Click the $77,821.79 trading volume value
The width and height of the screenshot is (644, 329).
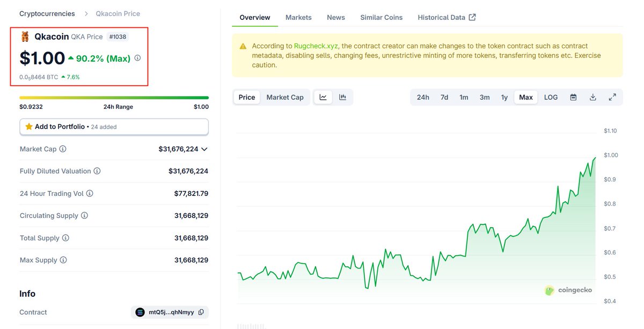point(191,193)
